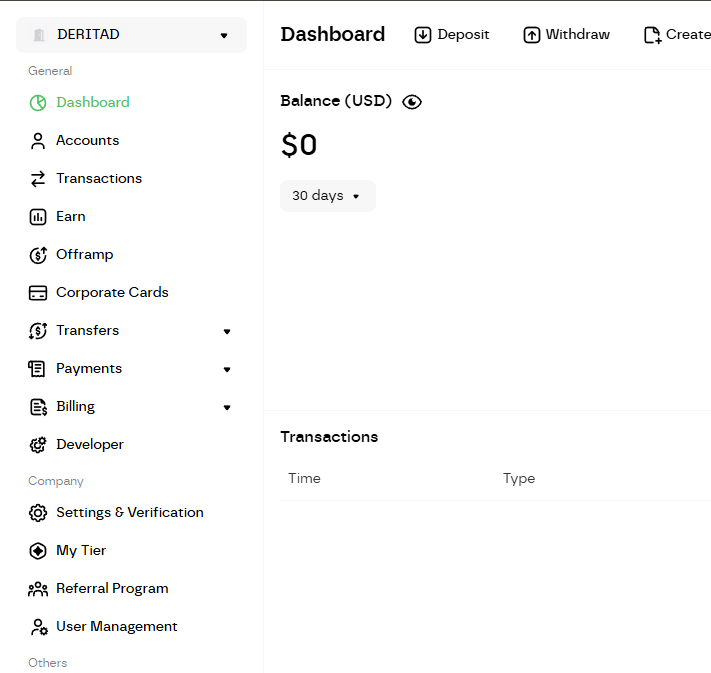Screen dimensions: 711x673
Task: Click the Dashboard pie-chart icon in sidebar
Action: coord(38,103)
